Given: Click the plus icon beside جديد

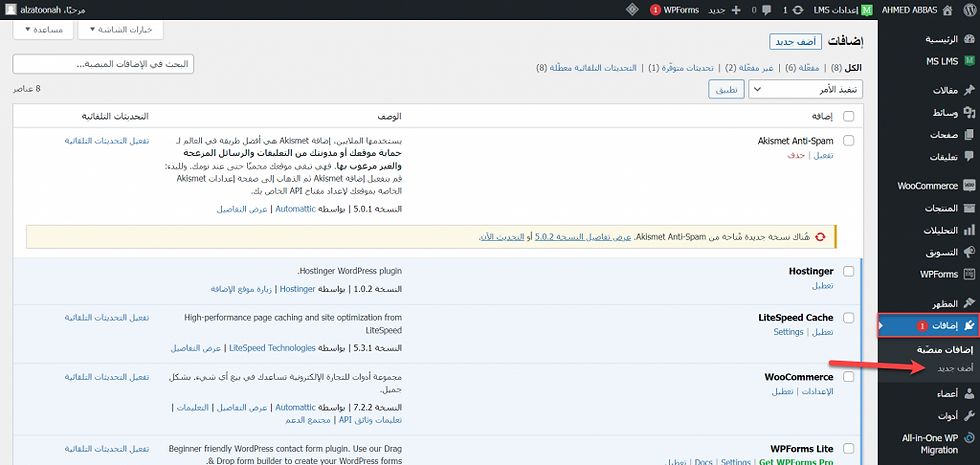Looking at the screenshot, I should pos(736,10).
